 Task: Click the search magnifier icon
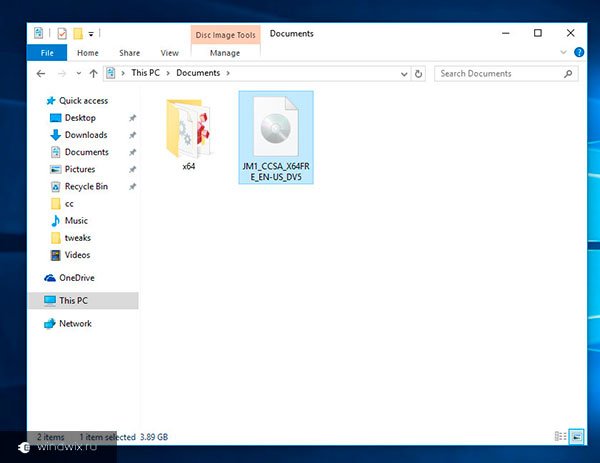568,73
